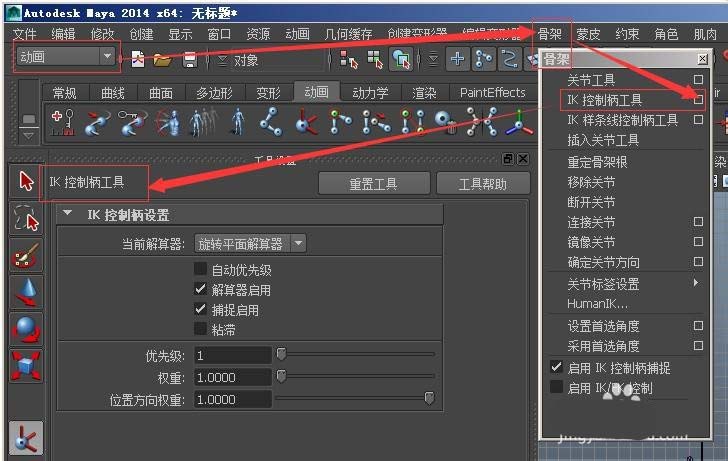Click the New Scene icon
Image resolution: width=728 pixels, height=461 pixels.
(138, 59)
